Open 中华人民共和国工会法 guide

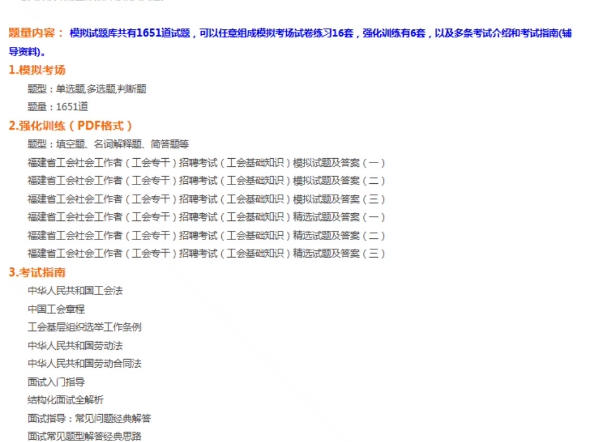tap(75, 291)
